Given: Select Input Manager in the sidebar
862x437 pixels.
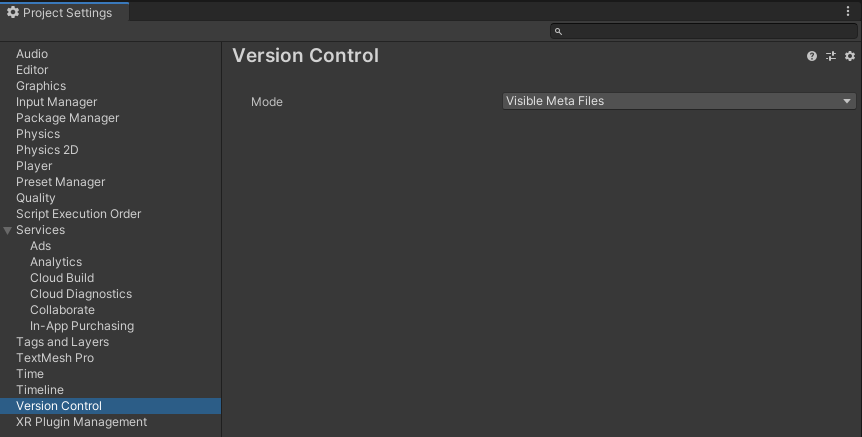Looking at the screenshot, I should pyautogui.click(x=57, y=102).
